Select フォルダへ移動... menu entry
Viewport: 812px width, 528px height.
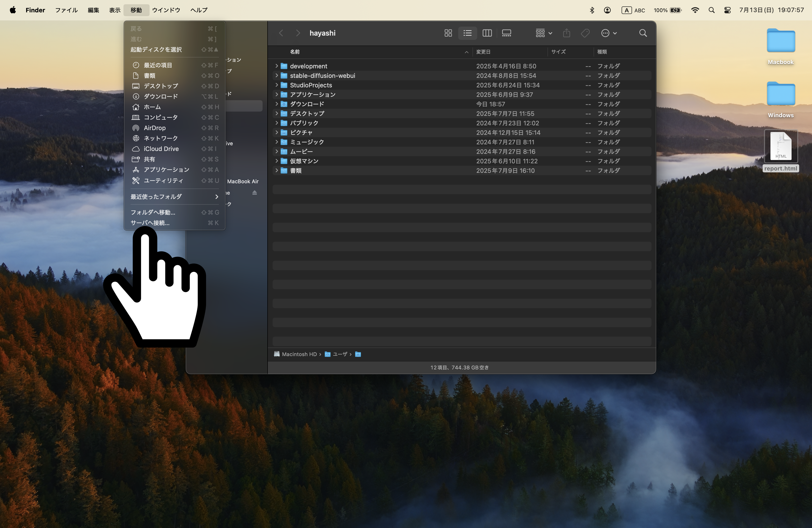click(153, 212)
